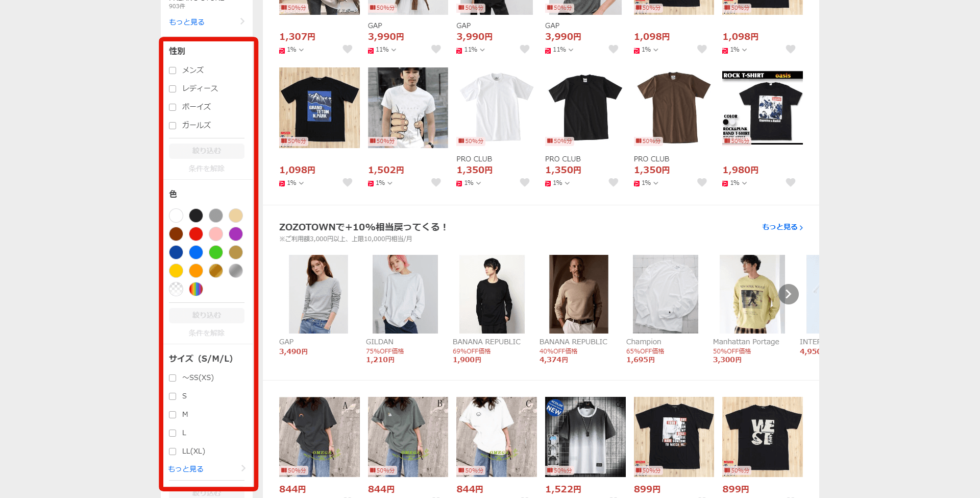Image resolution: width=980 pixels, height=498 pixels.
Task: Click 条件を解除 under color filter
Action: click(x=206, y=333)
